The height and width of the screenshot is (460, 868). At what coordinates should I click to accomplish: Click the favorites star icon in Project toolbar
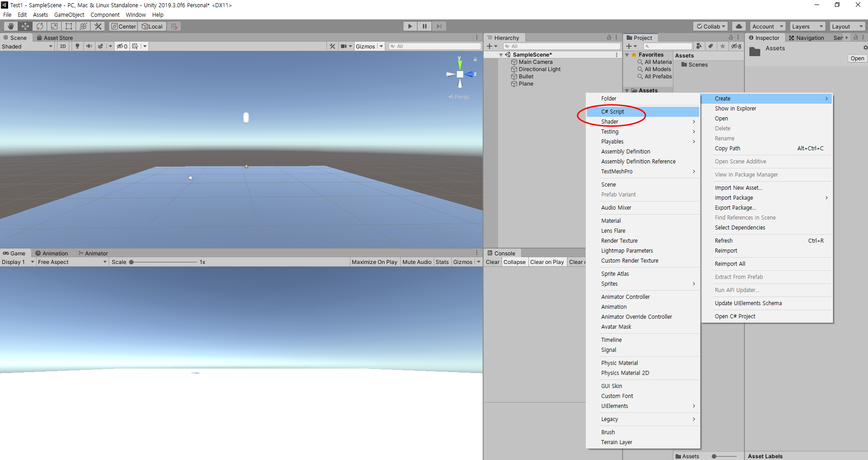[723, 46]
